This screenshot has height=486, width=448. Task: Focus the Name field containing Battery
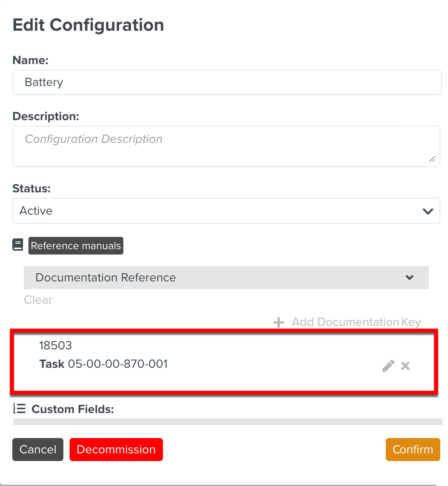point(227,82)
